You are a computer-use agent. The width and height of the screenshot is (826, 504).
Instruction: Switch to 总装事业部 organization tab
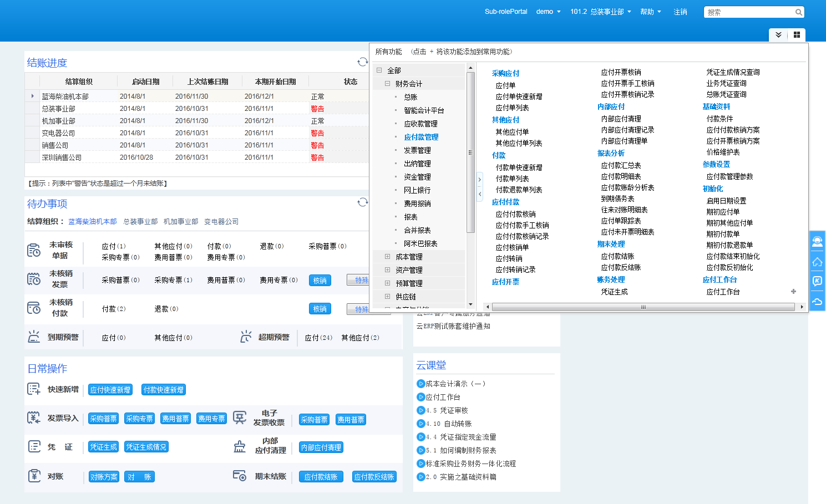[x=140, y=221]
